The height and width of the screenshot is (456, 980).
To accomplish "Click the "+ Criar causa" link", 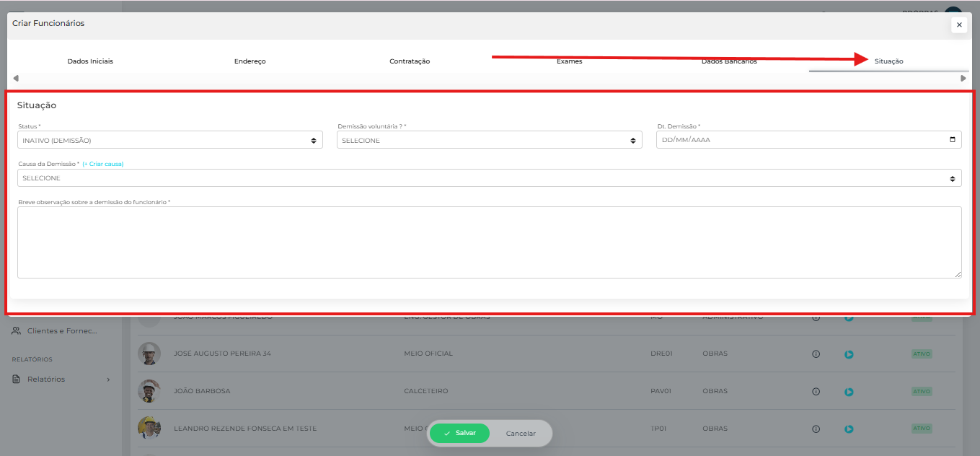I will (x=103, y=164).
